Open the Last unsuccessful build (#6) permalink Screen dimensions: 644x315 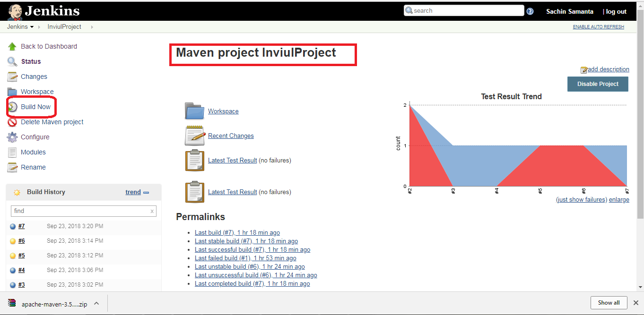click(256, 275)
